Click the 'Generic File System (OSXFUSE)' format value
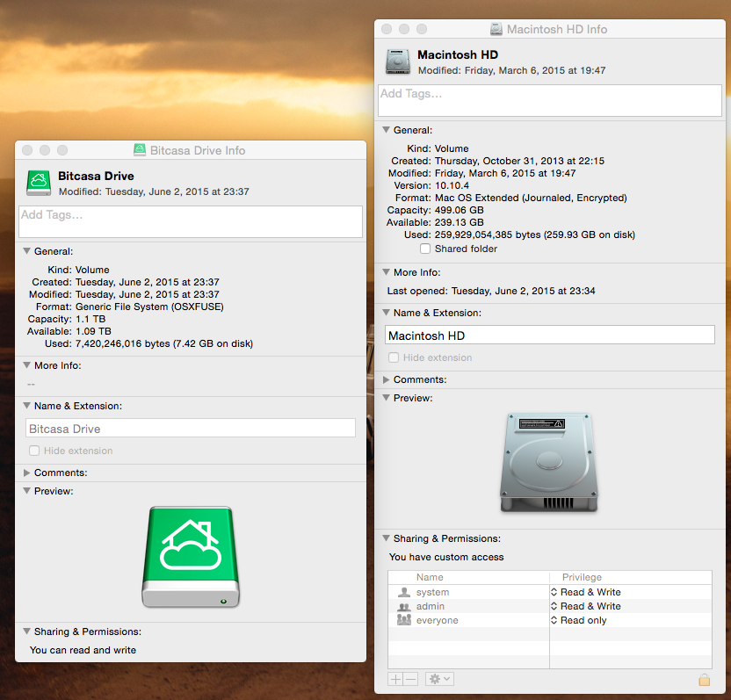The height and width of the screenshot is (700, 731). [x=149, y=307]
